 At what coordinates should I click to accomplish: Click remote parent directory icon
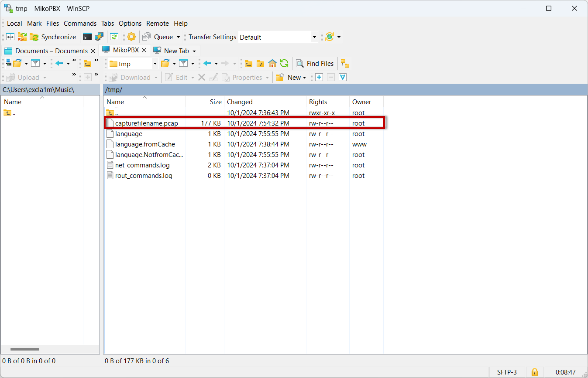pos(248,64)
